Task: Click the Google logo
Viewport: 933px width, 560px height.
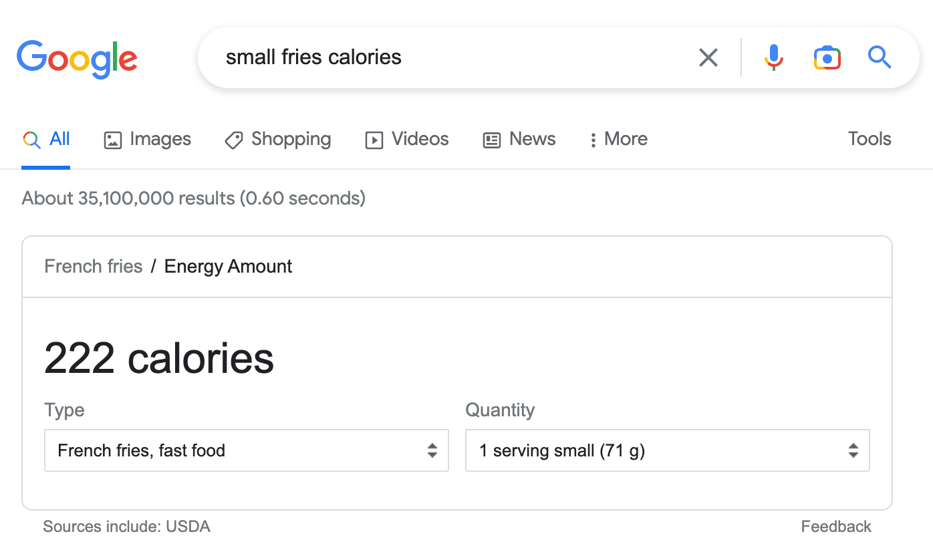Action: pyautogui.click(x=77, y=59)
